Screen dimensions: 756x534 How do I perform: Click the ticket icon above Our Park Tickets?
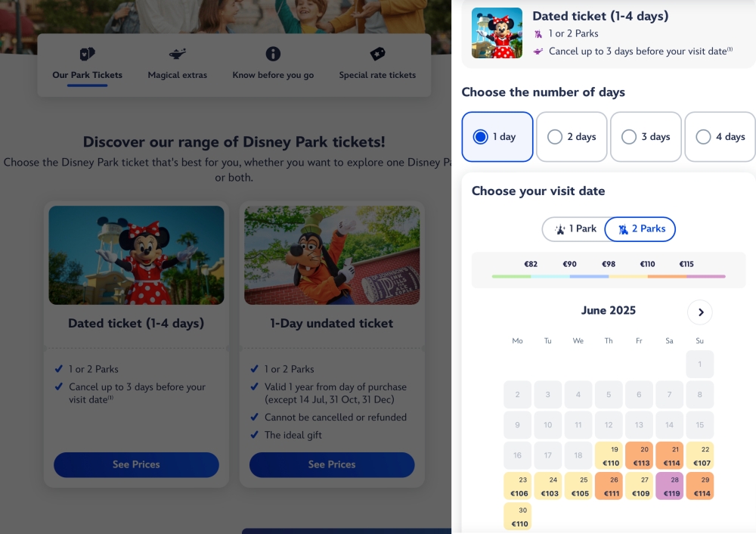click(88, 54)
